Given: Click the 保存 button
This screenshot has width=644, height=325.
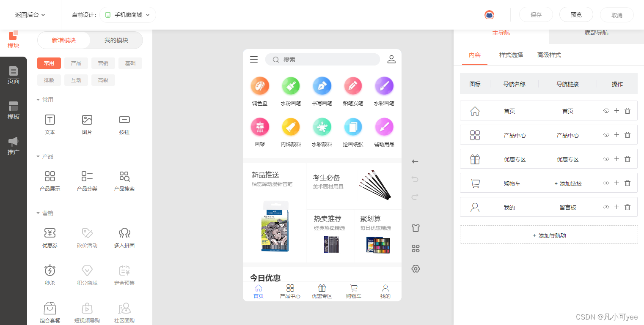Looking at the screenshot, I should [536, 15].
